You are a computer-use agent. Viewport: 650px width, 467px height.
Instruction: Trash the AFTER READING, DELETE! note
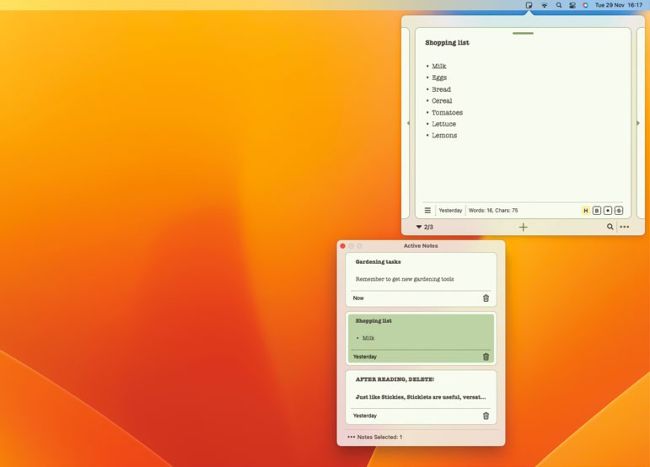486,416
